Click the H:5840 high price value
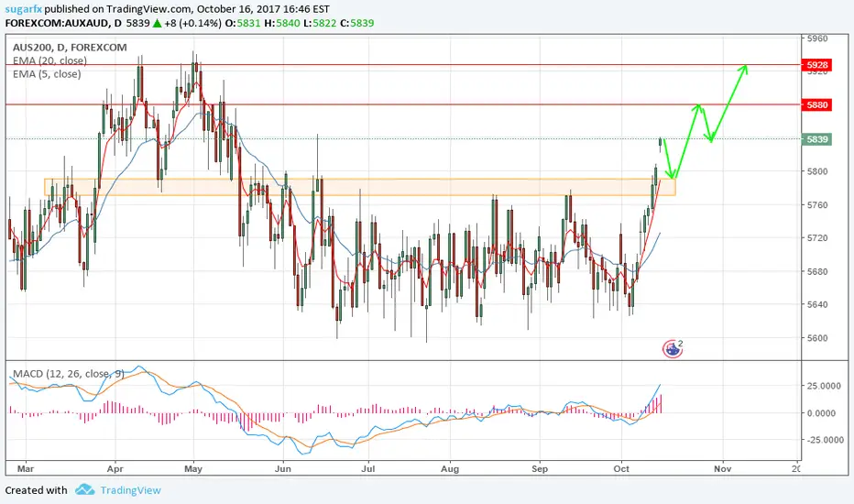The height and width of the screenshot is (504, 854). tap(280, 24)
